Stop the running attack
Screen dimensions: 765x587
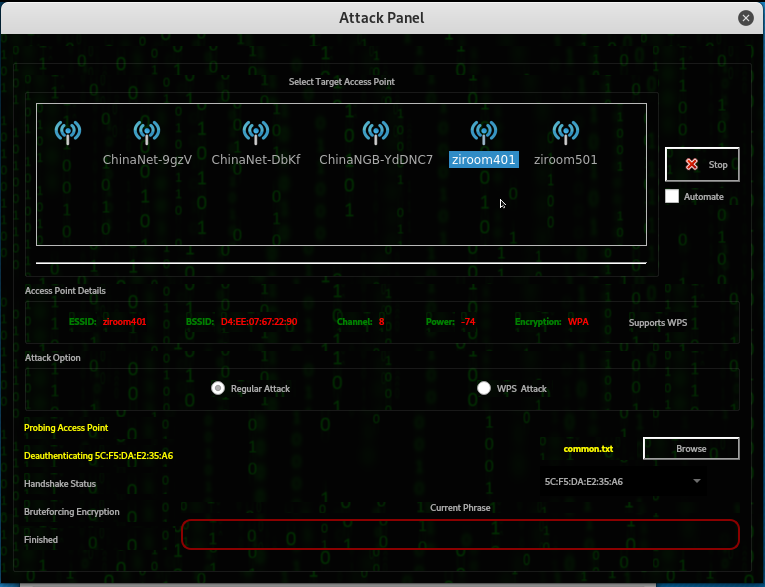click(702, 164)
